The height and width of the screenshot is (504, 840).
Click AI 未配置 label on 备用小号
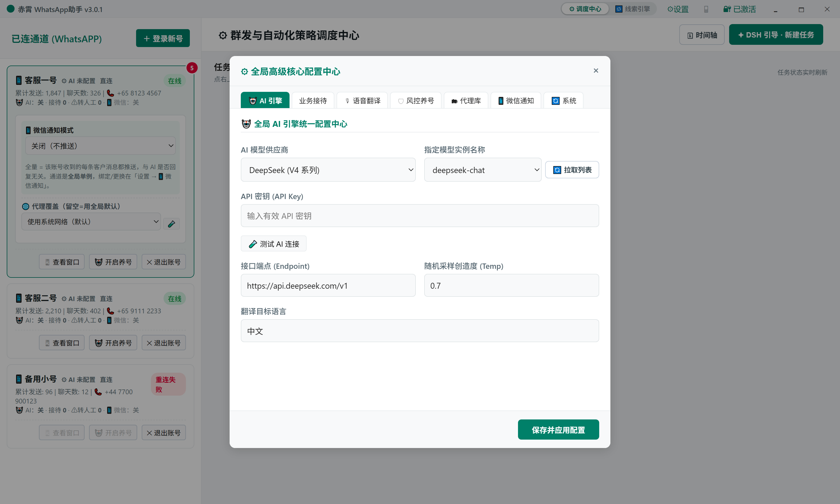pyautogui.click(x=78, y=379)
